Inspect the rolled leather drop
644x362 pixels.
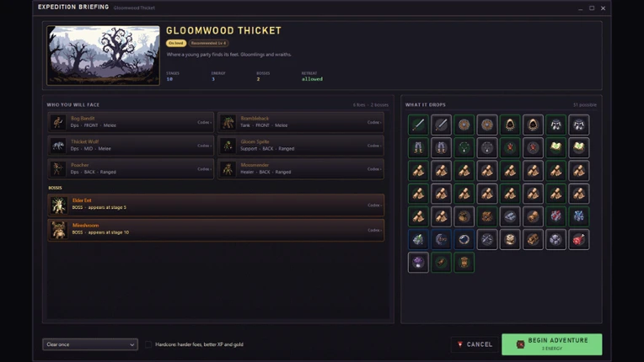click(533, 216)
